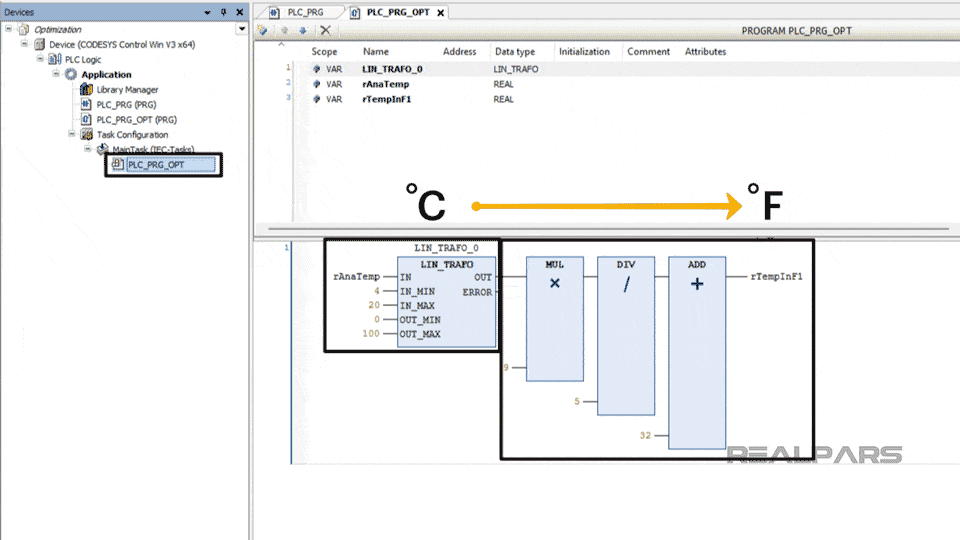Collapse the Optimization project node
This screenshot has height=540, width=960.
[x=9, y=28]
